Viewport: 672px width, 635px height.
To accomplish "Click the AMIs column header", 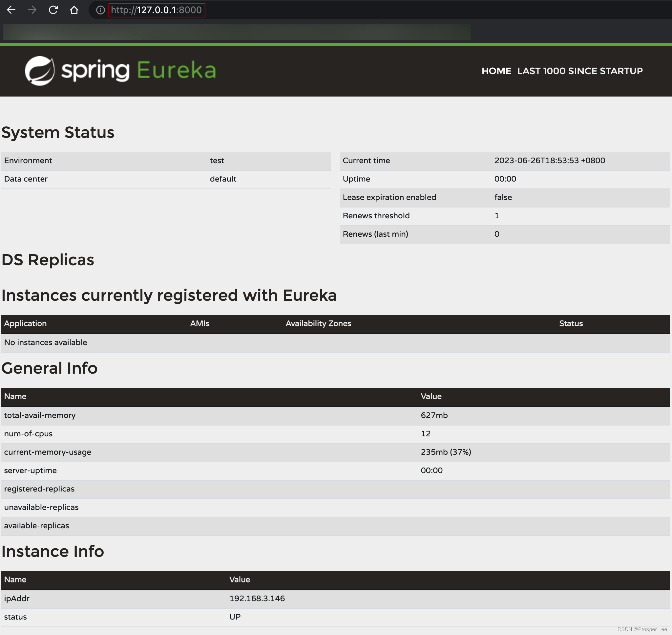I will [x=199, y=323].
